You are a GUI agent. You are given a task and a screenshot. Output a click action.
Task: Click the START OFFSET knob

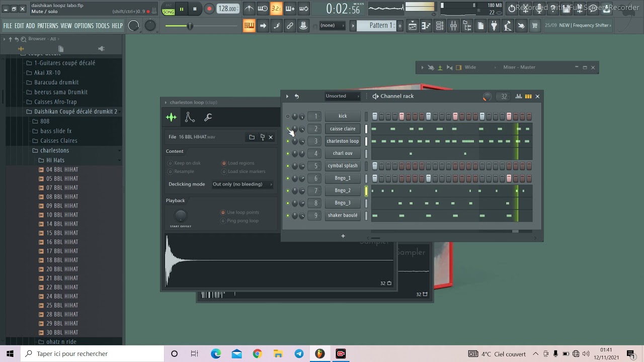[x=180, y=216]
